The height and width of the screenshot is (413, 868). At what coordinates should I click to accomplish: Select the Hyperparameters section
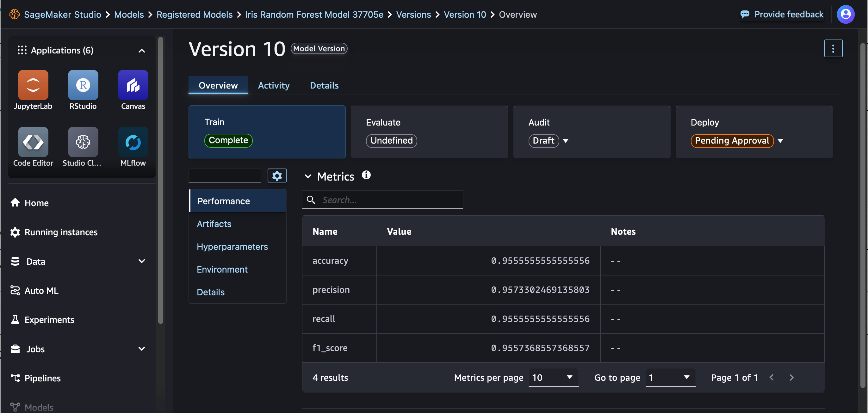[232, 246]
